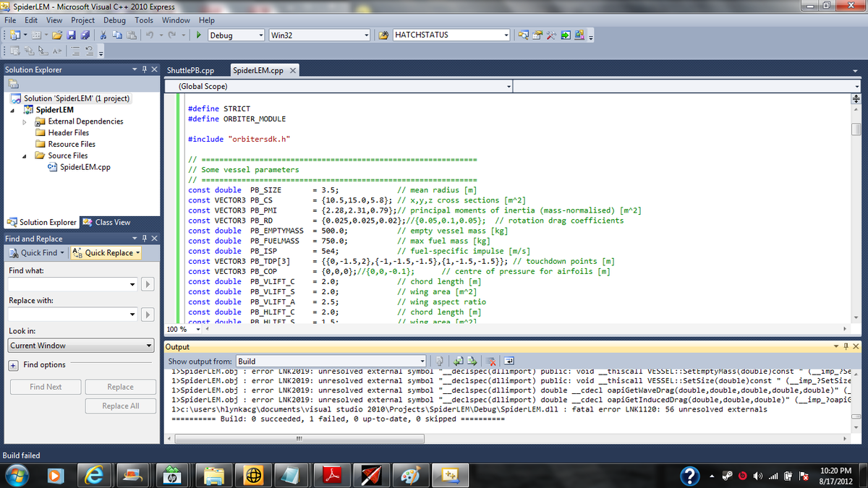The height and width of the screenshot is (488, 868).
Task: Open the Win32 solution platform dropdown
Action: (367, 35)
